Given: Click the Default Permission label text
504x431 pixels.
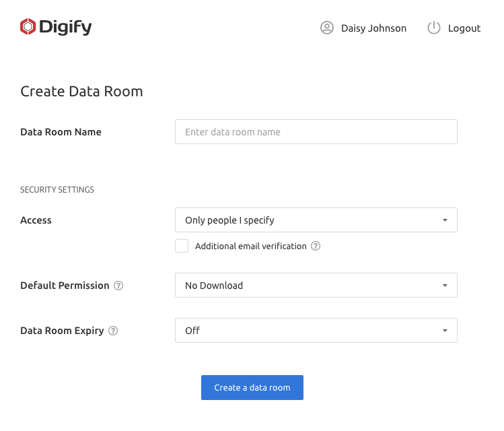Looking at the screenshot, I should [x=65, y=286].
